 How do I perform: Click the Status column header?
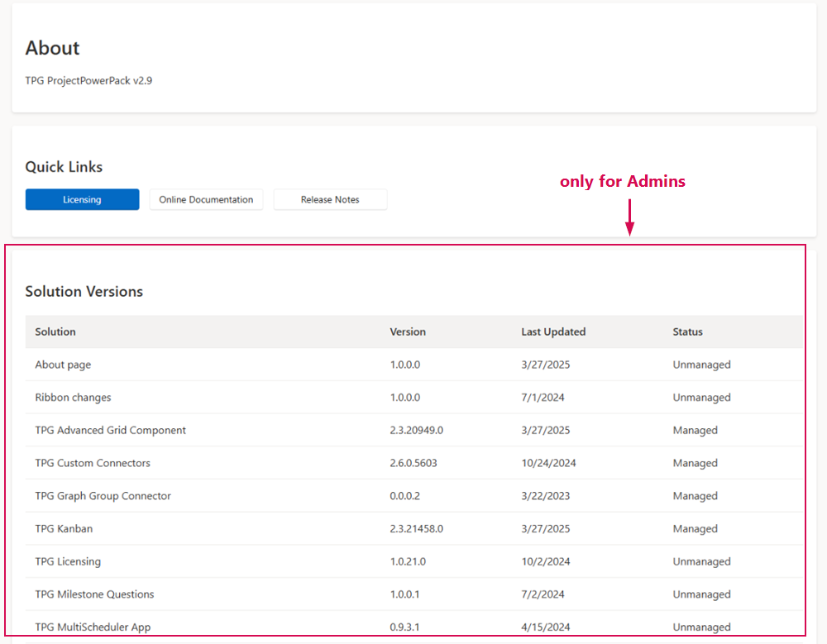pos(687,332)
